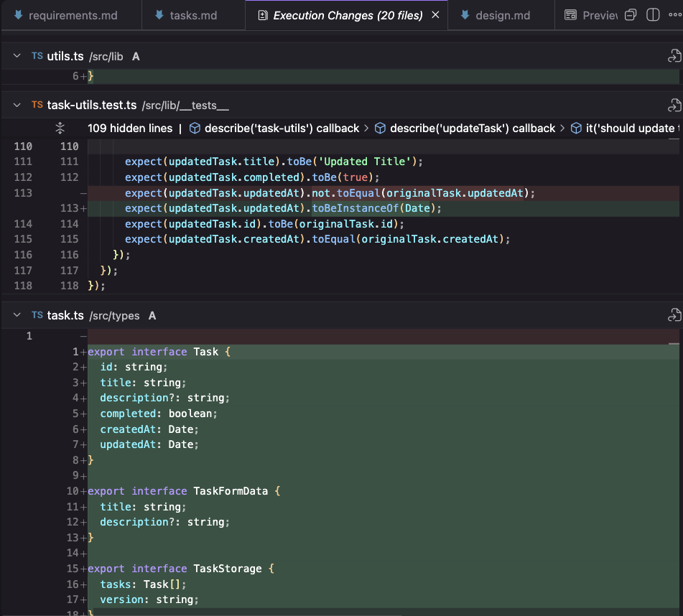
Task: Select the Execution Changes (20 files) tab
Action: tap(347, 15)
